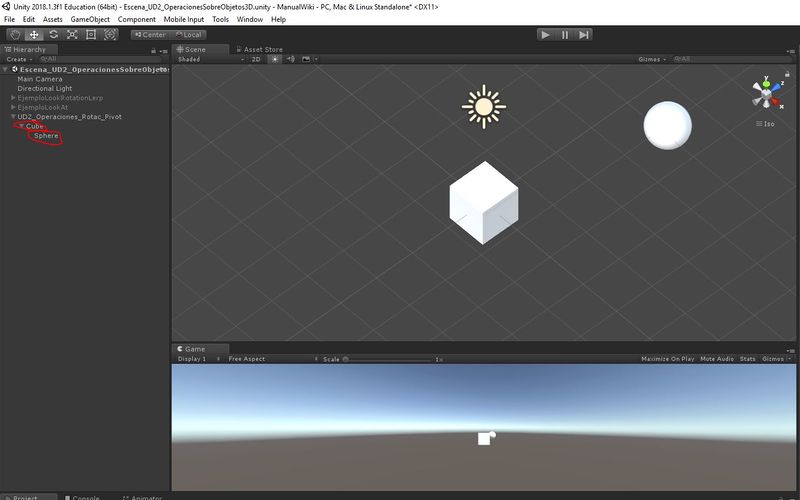Expand EjemploLookRotationLerp object
This screenshot has width=800, height=500.
tap(13, 97)
